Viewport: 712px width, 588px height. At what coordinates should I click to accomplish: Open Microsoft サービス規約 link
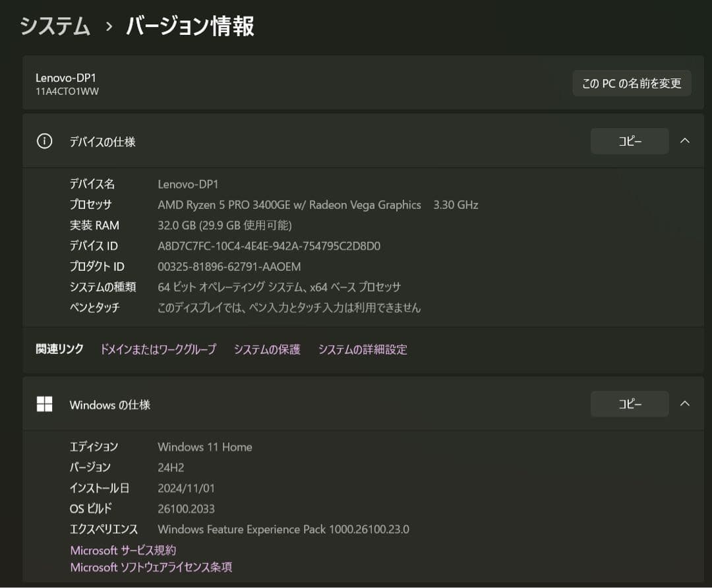point(123,550)
